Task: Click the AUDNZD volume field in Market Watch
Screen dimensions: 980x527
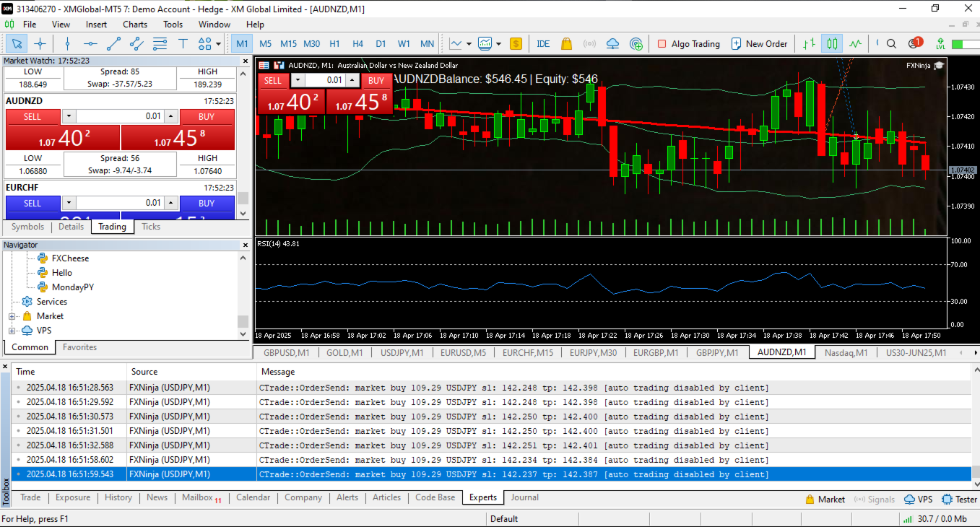Action: [120, 116]
